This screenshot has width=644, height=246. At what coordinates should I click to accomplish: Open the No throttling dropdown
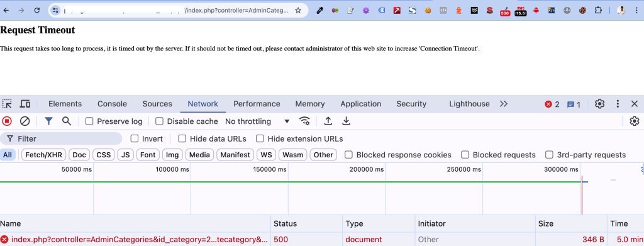257,121
